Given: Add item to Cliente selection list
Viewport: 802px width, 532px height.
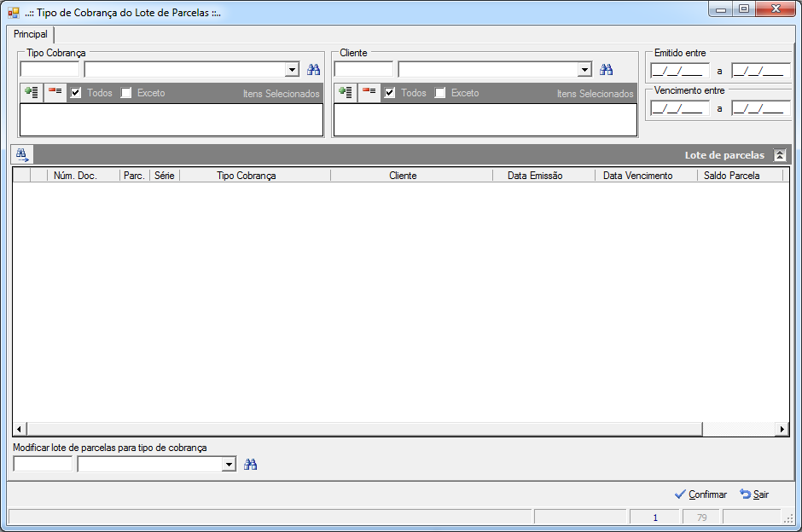Looking at the screenshot, I should (x=346, y=92).
